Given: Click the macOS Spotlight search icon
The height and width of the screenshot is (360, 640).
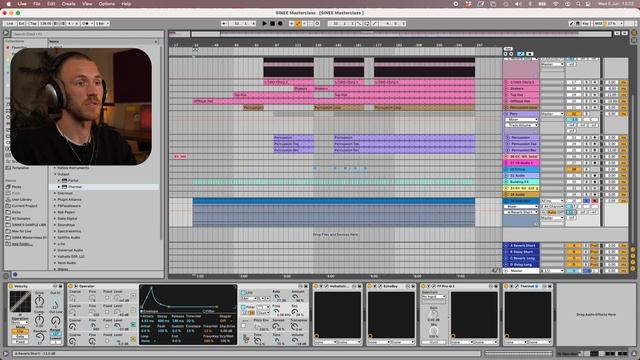Looking at the screenshot, I should (x=578, y=4).
